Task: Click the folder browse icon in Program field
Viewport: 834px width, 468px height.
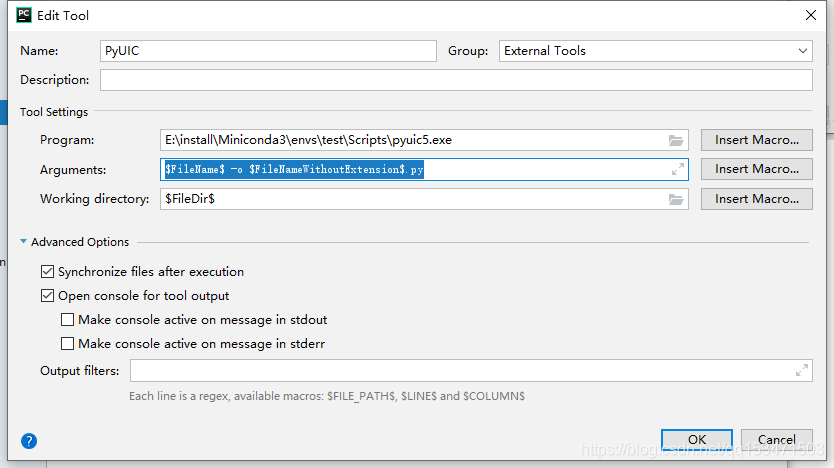Action: 676,140
